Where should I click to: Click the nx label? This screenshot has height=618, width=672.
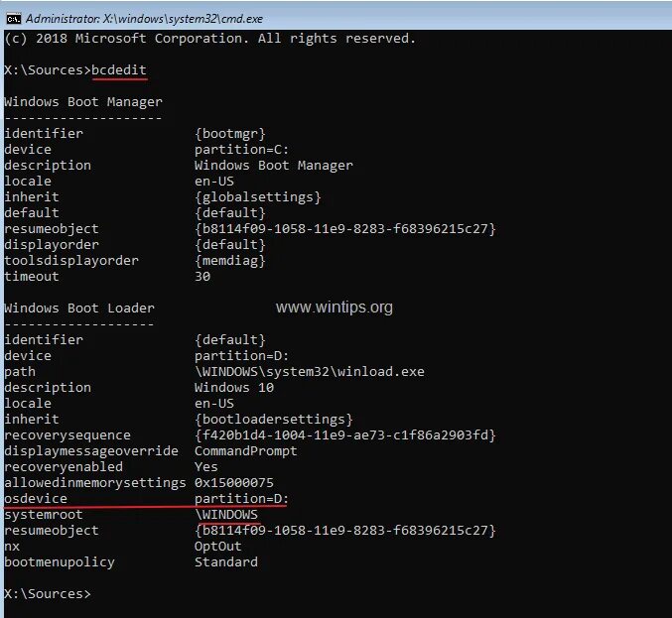click(x=12, y=547)
